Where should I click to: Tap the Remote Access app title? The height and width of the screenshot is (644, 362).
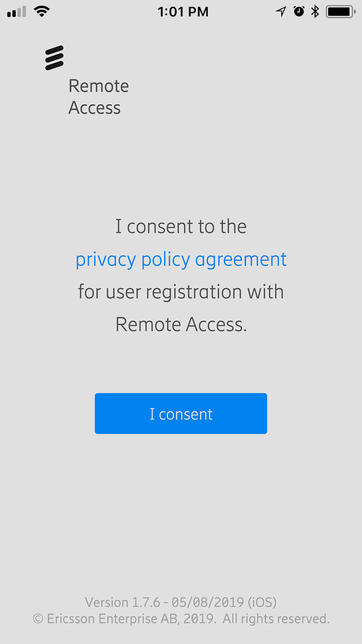(98, 97)
